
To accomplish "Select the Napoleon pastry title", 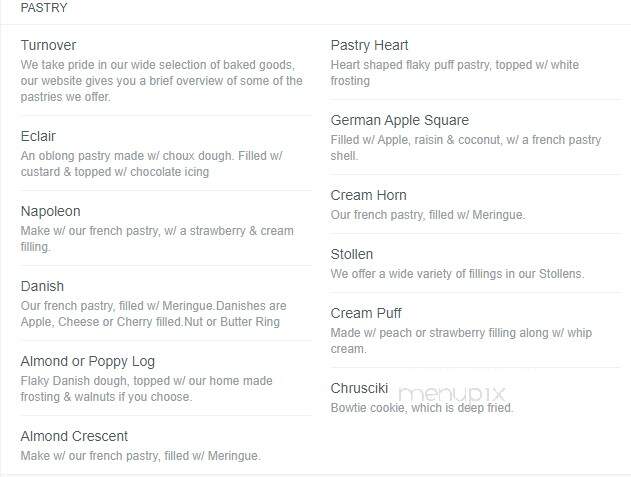I will coord(51,211).
